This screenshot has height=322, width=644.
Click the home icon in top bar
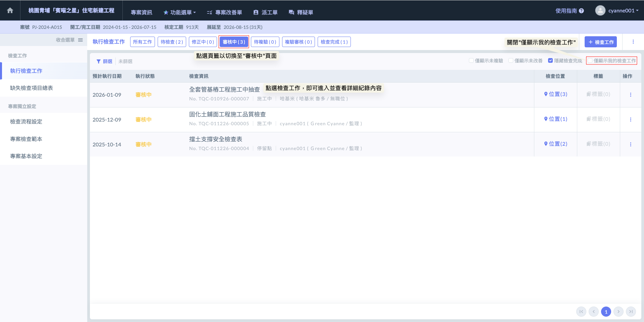(x=10, y=10)
